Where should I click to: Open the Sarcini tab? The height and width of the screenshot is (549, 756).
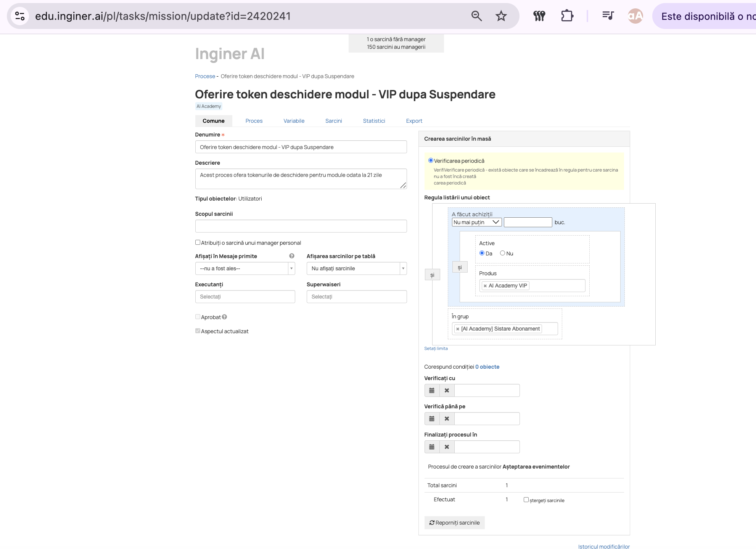pyautogui.click(x=334, y=121)
